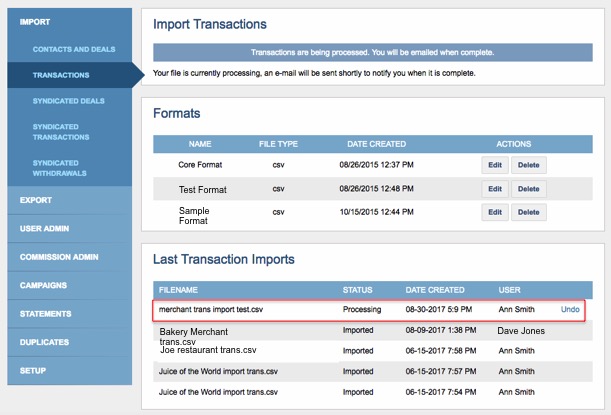
Task: Click the Status column header
Action: [357, 290]
